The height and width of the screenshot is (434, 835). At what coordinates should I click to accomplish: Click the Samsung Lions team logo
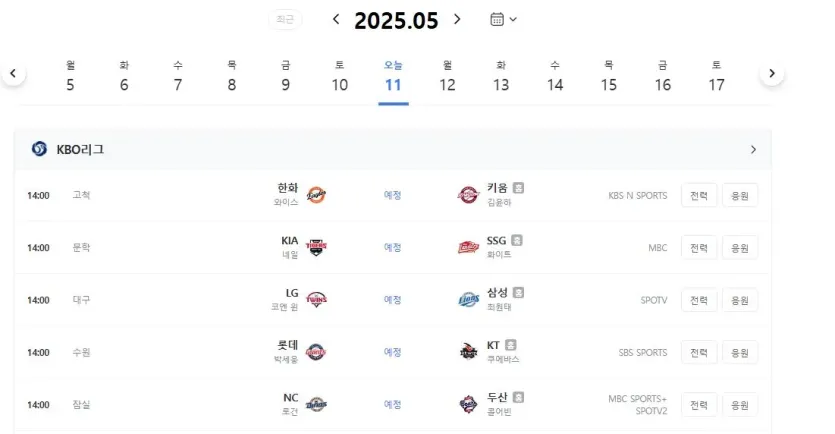point(469,299)
